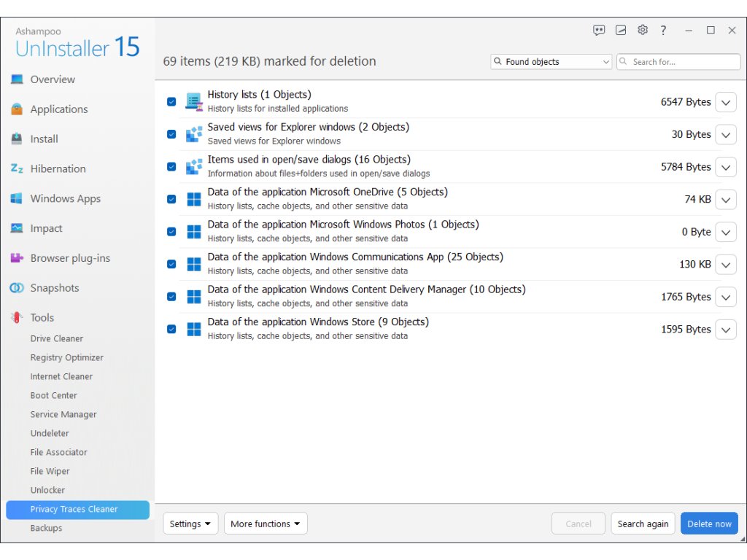Select Privacy Traces Cleaner item
The height and width of the screenshot is (560, 747).
pyautogui.click(x=77, y=510)
